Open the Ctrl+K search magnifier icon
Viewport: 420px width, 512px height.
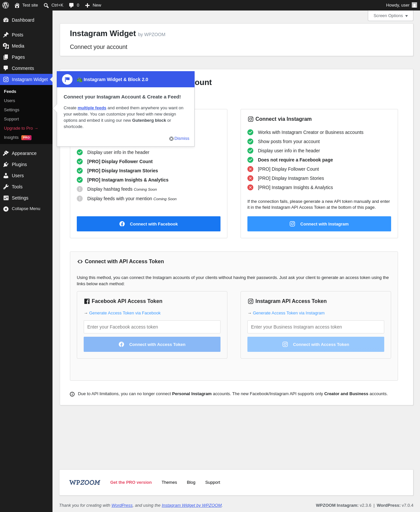tap(46, 5)
